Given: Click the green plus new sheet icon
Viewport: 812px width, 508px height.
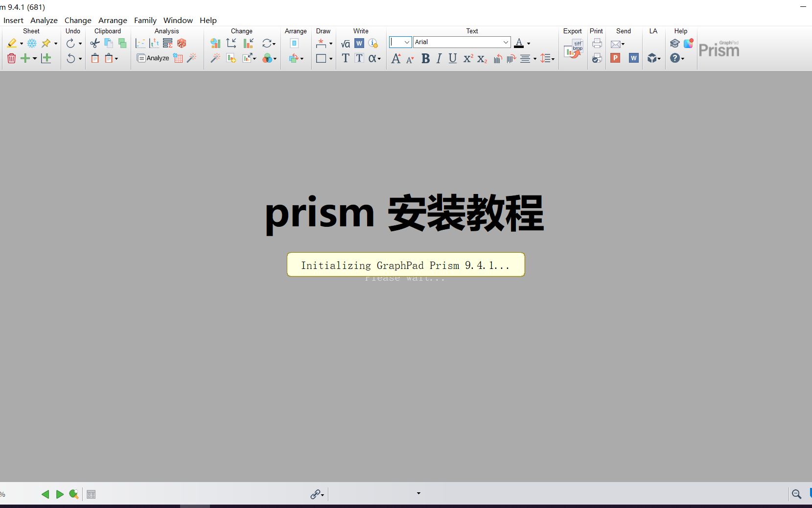Looking at the screenshot, I should click(x=25, y=58).
